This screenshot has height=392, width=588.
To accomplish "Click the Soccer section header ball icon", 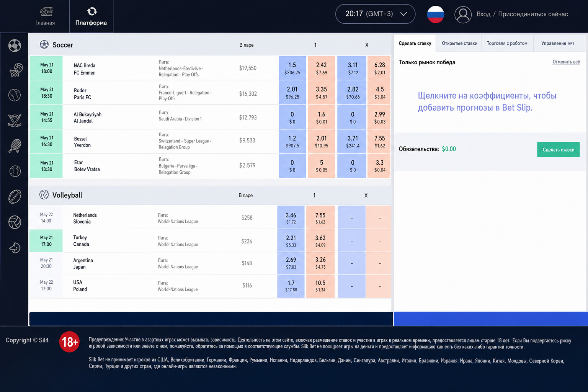I will pyautogui.click(x=44, y=44).
